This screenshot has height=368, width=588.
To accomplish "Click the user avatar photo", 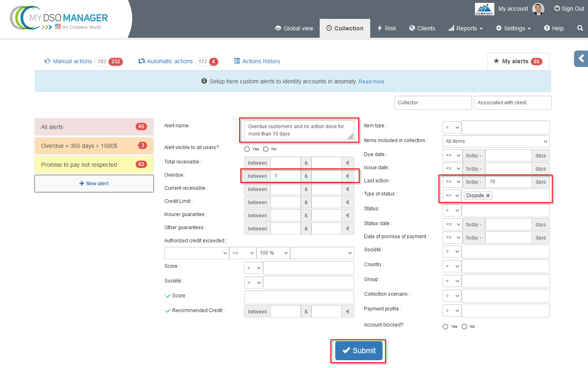I will [538, 9].
